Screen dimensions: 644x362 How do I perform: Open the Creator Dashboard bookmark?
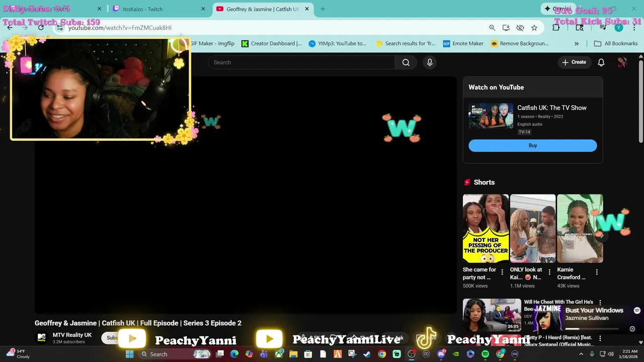(x=272, y=44)
